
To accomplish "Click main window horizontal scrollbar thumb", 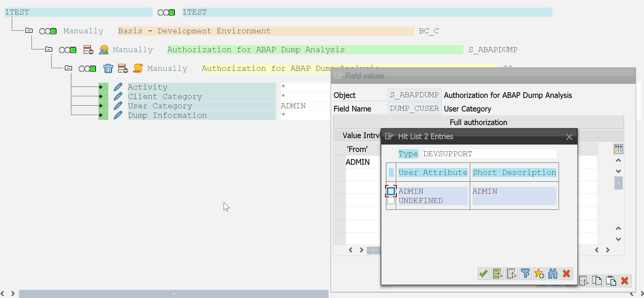I will (173, 294).
